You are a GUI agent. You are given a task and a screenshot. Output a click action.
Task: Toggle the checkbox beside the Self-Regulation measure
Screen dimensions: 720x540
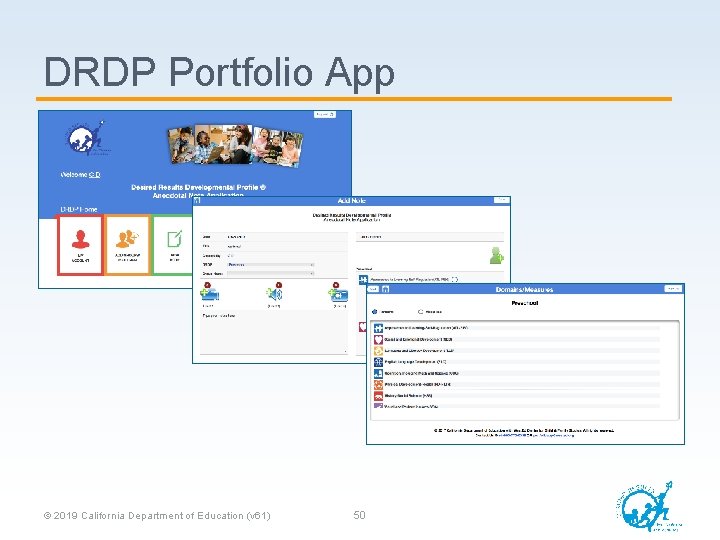[x=455, y=279]
